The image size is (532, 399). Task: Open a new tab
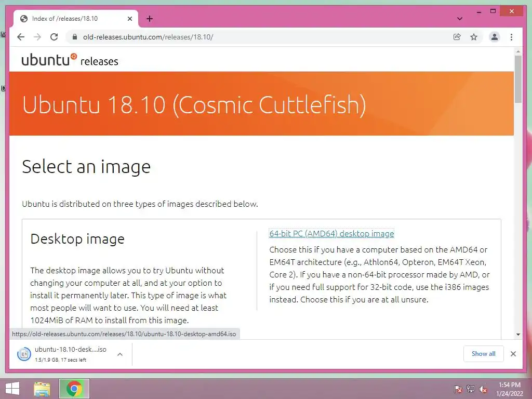point(150,19)
